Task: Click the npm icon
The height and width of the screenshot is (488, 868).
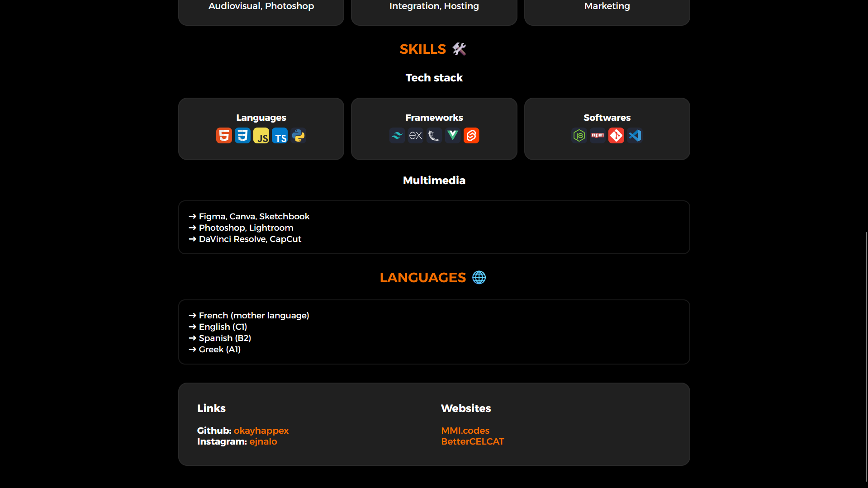Action: 598,136
